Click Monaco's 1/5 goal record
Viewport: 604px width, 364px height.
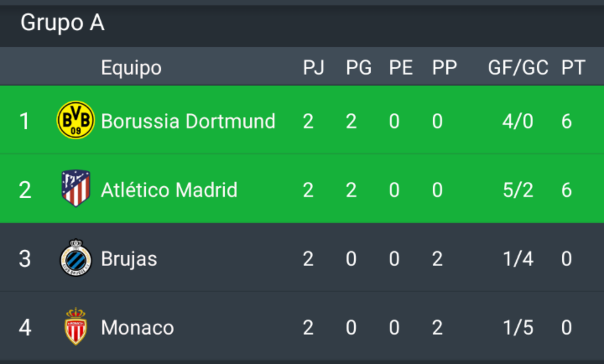(x=518, y=328)
